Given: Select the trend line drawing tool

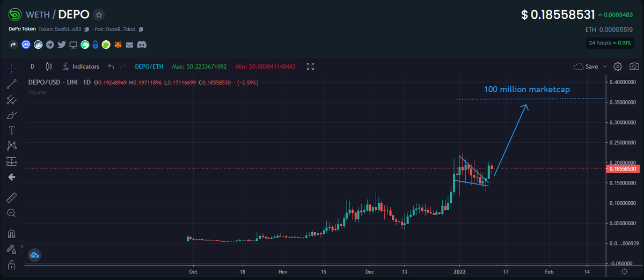Looking at the screenshot, I should point(11,84).
